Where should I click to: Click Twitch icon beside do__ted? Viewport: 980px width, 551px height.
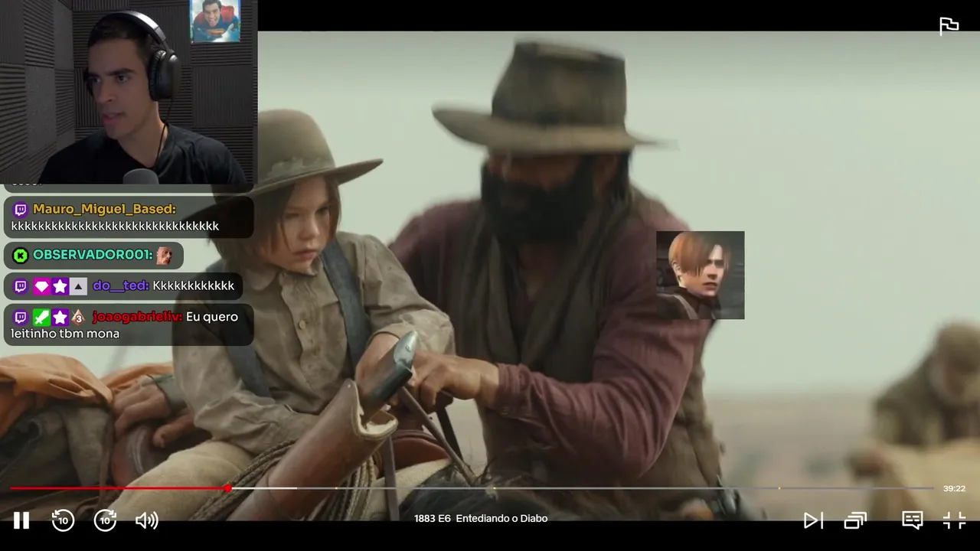pos(21,286)
